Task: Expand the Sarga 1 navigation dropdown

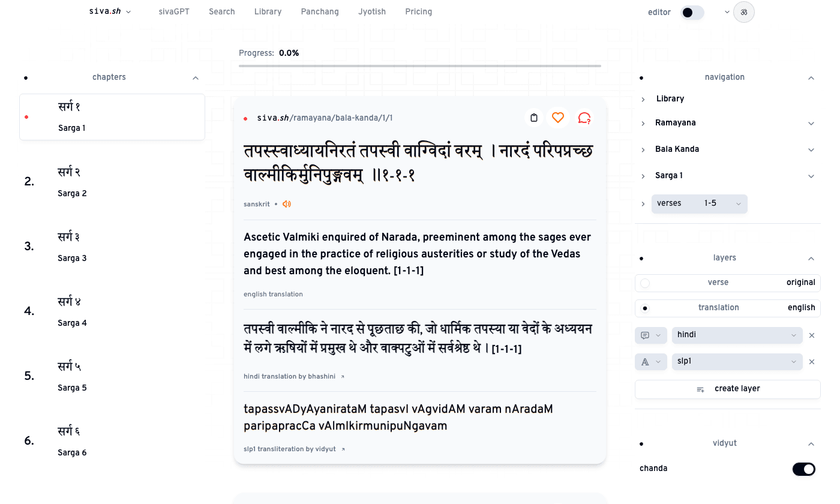Action: 811,176
